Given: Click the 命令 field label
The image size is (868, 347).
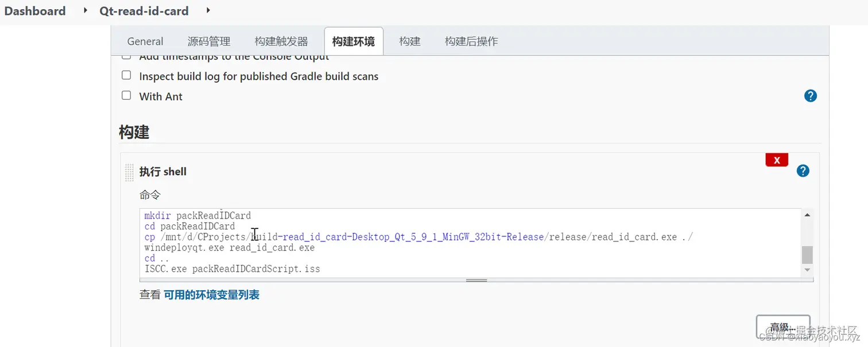Looking at the screenshot, I should pyautogui.click(x=150, y=195).
